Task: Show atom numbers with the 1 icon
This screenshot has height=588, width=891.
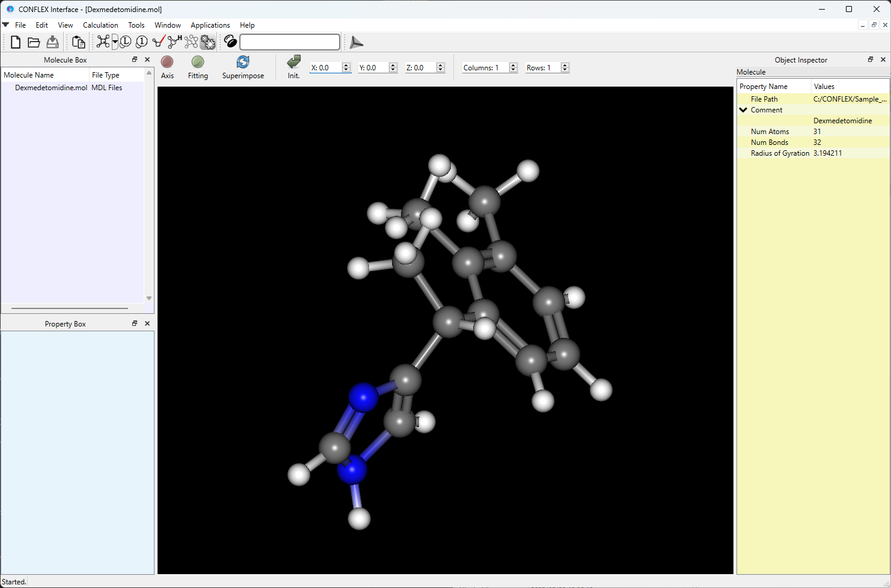Action: pyautogui.click(x=141, y=42)
